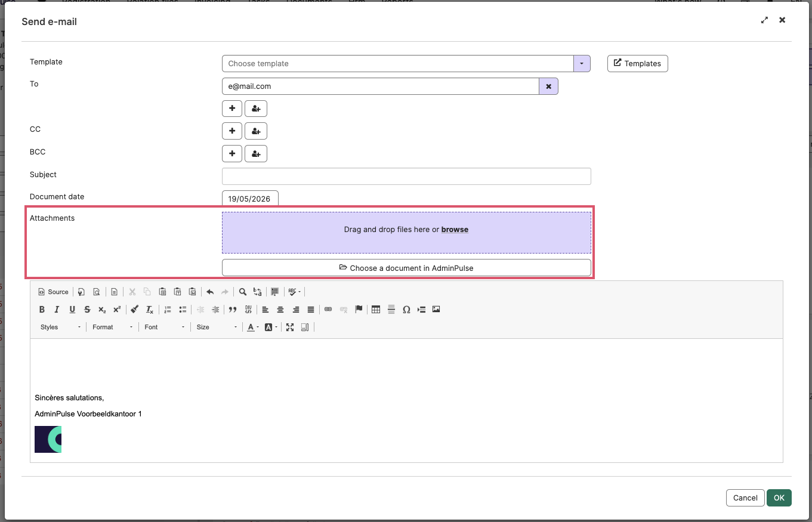The image size is (812, 522).
Task: Click the editor Templates page icon
Action: tap(114, 292)
